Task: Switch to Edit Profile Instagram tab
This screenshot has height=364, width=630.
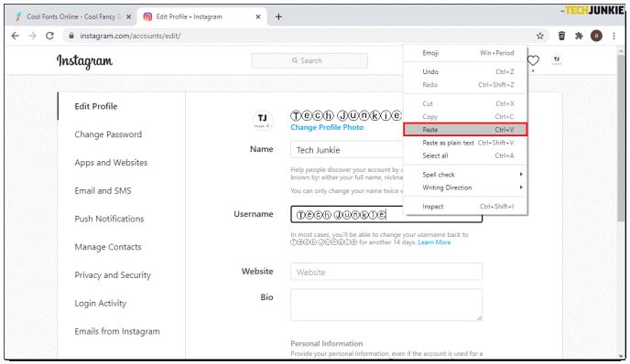Action: [201, 16]
